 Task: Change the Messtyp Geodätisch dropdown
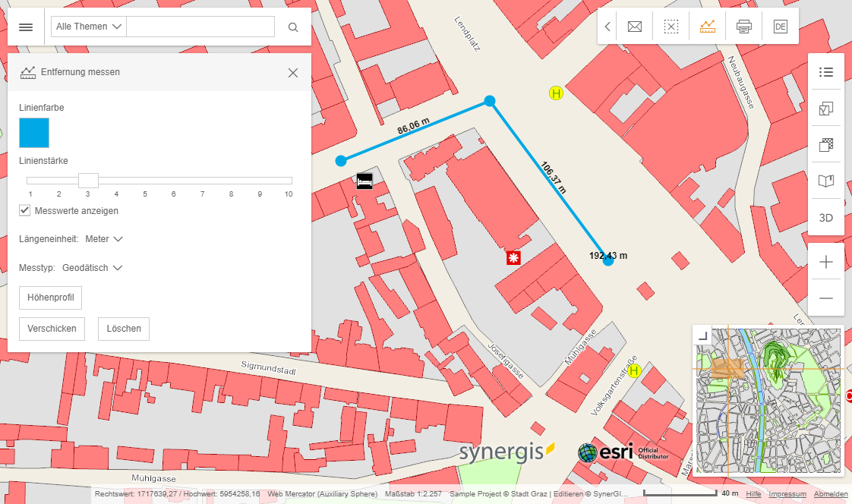[91, 267]
